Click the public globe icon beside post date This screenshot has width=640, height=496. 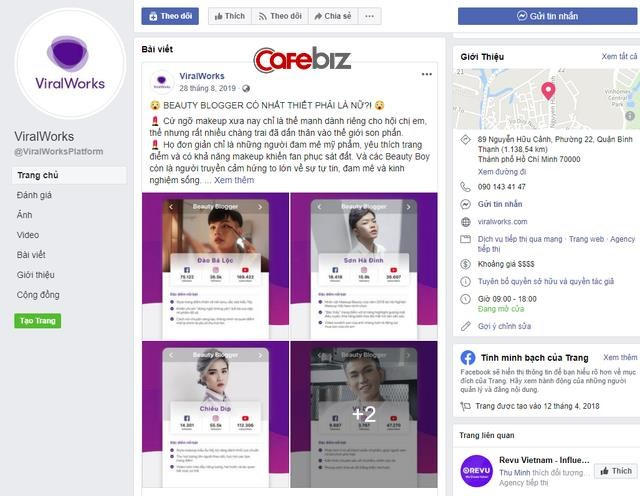[246, 89]
